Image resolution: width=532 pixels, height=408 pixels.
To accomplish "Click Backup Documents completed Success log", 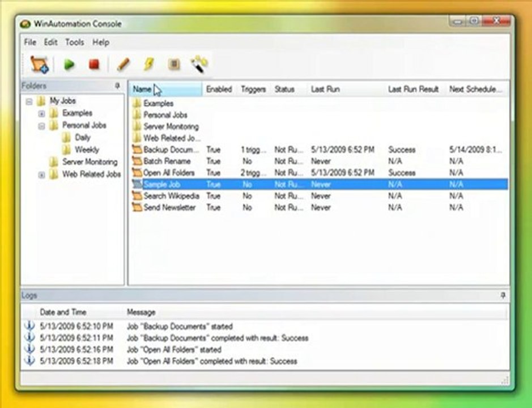I will pos(218,338).
